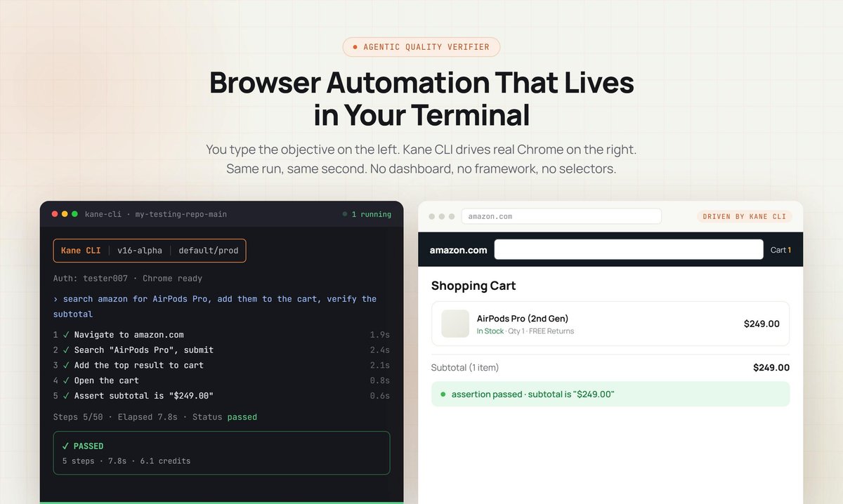Click the In Stock label
This screenshot has height=504, width=843.
pyautogui.click(x=490, y=331)
